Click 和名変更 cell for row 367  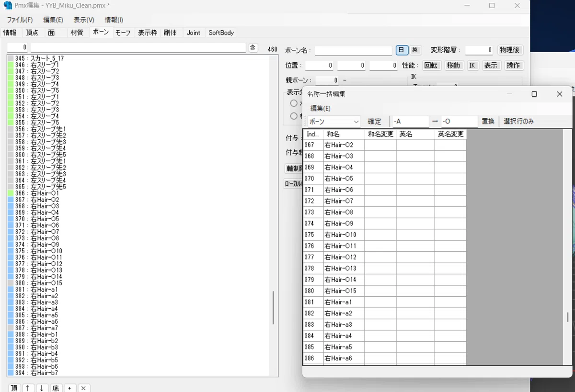click(380, 145)
